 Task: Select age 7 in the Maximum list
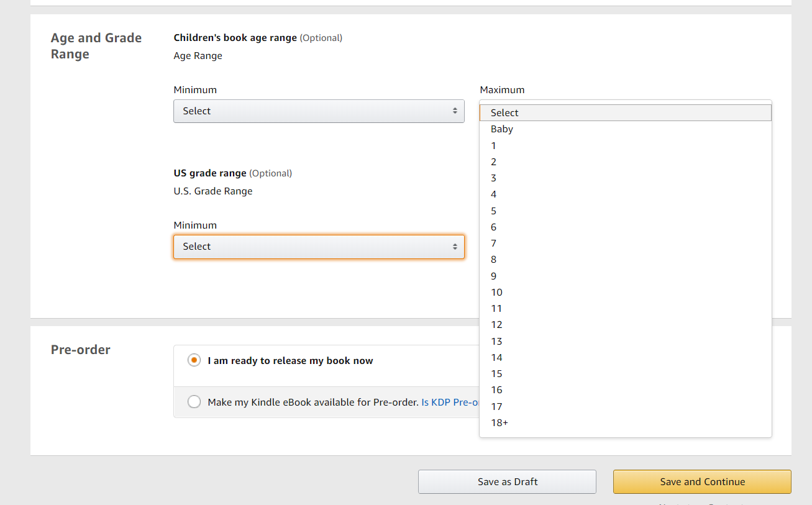click(x=625, y=243)
